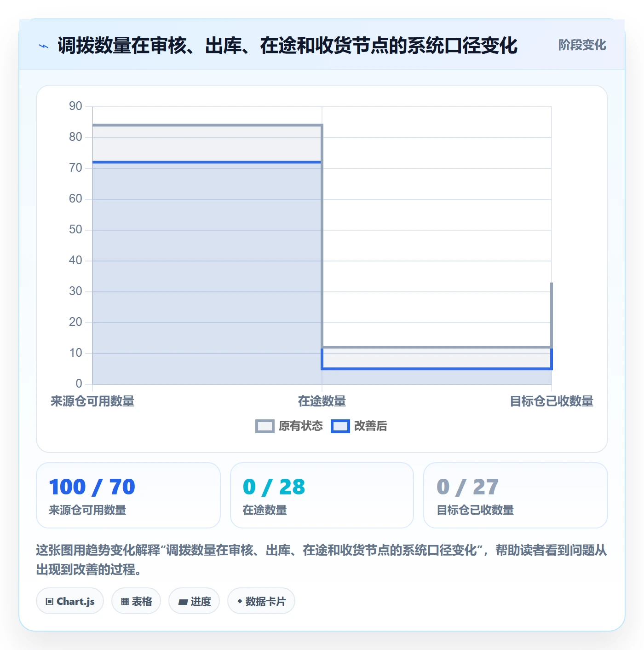Click the x-axis label 目标仓已收数量

552,401
